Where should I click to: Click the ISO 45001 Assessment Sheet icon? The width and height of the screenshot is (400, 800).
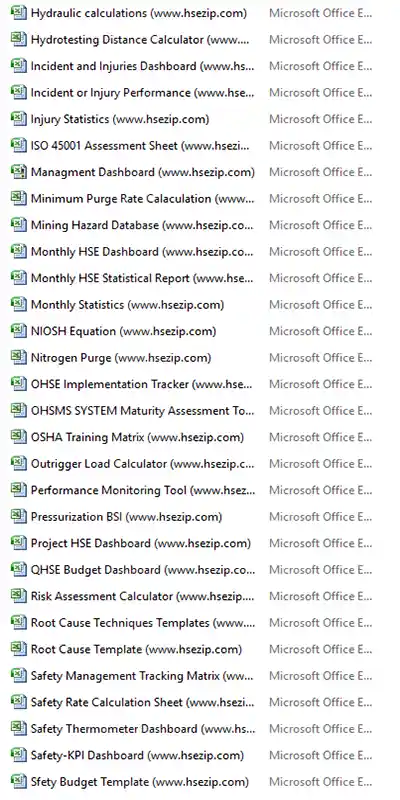tap(19, 146)
